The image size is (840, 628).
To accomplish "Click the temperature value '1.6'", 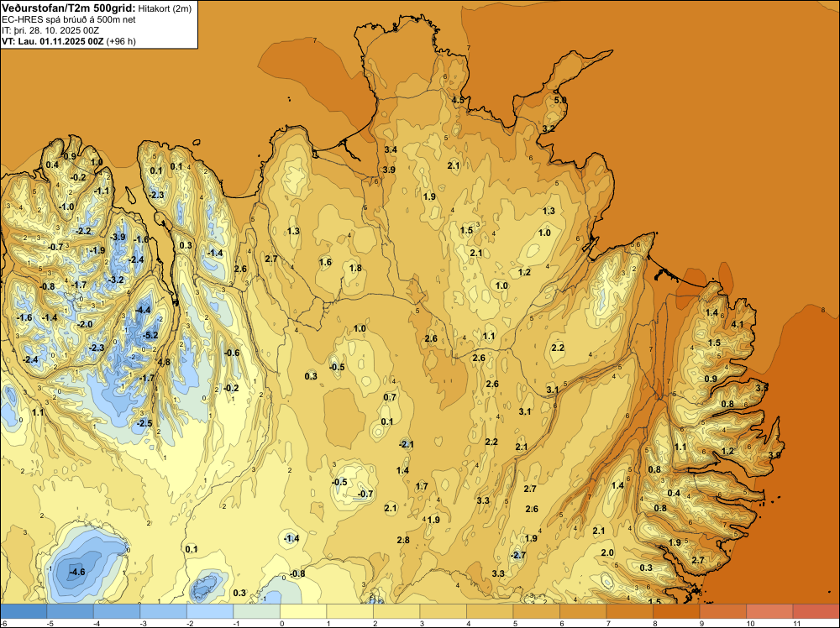I will (x=325, y=262).
